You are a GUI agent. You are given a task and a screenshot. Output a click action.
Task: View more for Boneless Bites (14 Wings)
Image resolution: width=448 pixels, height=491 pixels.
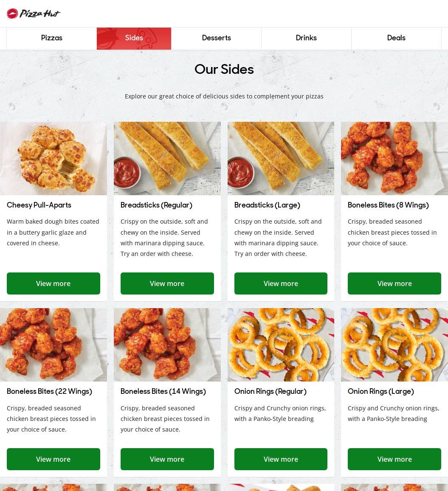(167, 459)
